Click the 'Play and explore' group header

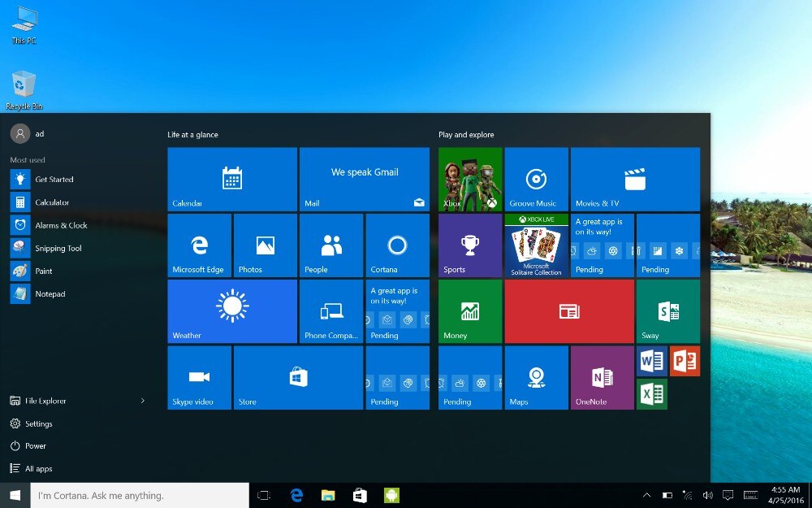point(466,135)
